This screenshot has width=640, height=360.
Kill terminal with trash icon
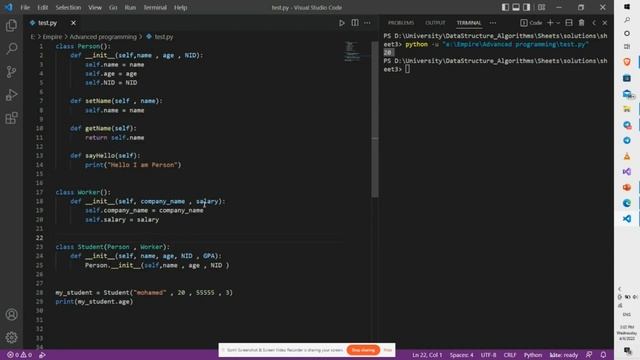tap(581, 23)
